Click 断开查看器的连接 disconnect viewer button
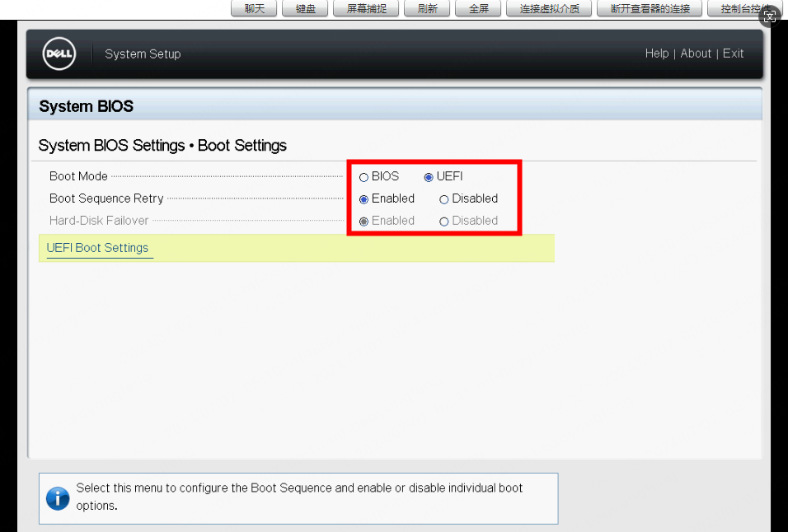 (x=650, y=8)
